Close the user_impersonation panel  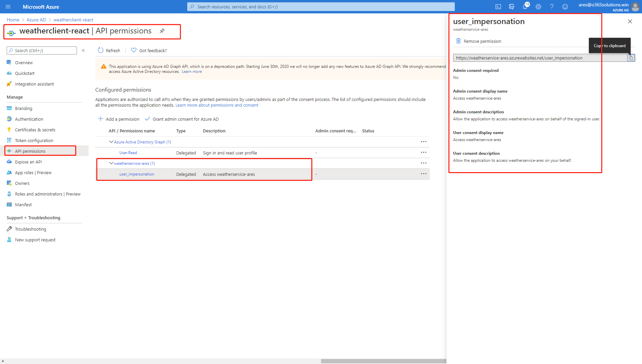tap(630, 21)
